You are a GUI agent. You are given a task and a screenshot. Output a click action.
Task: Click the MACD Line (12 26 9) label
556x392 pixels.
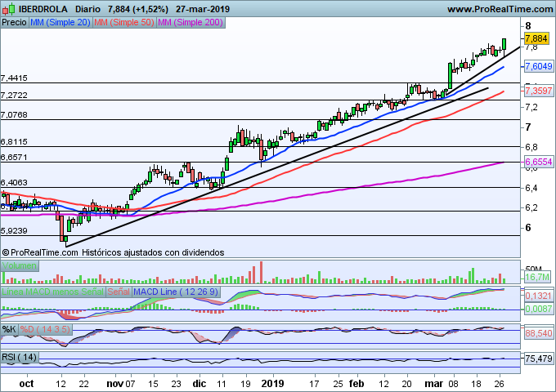pos(176,292)
